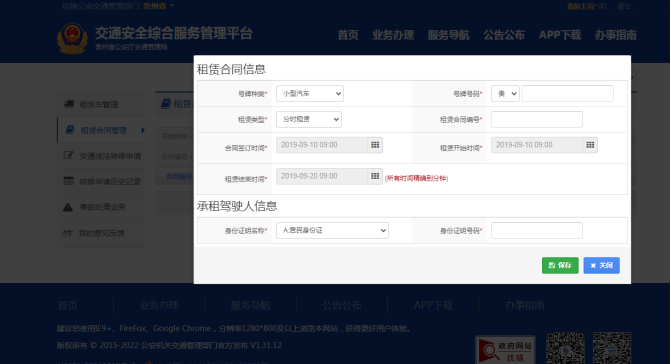Viewport: 671px width, 364px height.
Task: Click the second QR code in footer
Action: [612, 348]
